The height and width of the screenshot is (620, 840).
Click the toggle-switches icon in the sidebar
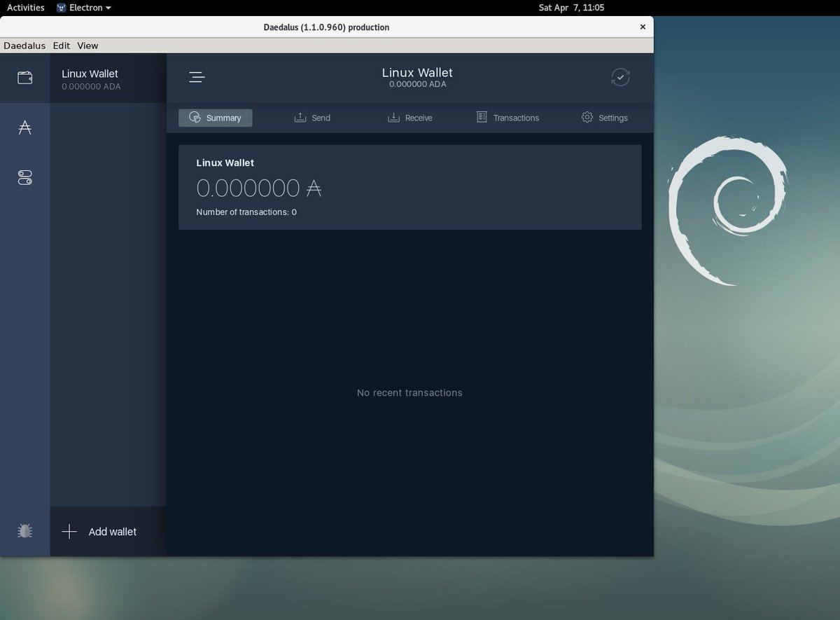(24, 177)
